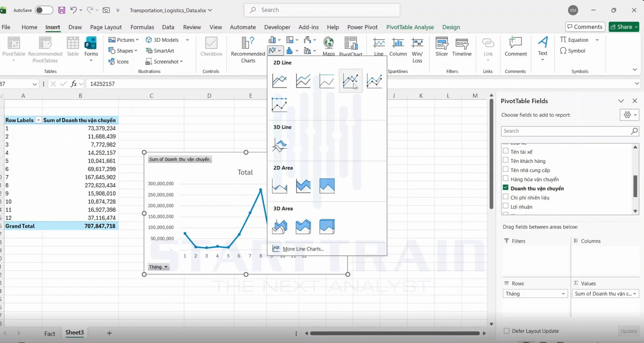Viewport: 644px width, 343px height.
Task: Open Sum of Doanh thu Values dropdown
Action: point(635,293)
